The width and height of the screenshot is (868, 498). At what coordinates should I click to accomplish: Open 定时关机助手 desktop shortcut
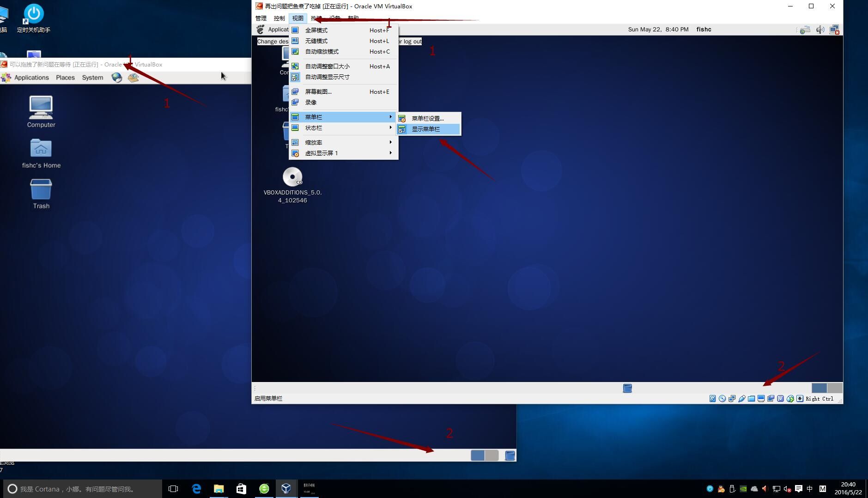click(x=33, y=18)
